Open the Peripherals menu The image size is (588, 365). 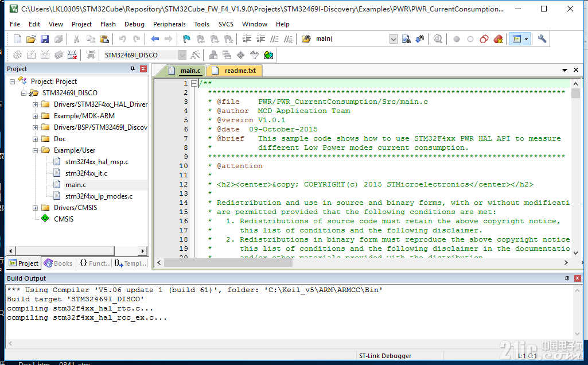(169, 24)
